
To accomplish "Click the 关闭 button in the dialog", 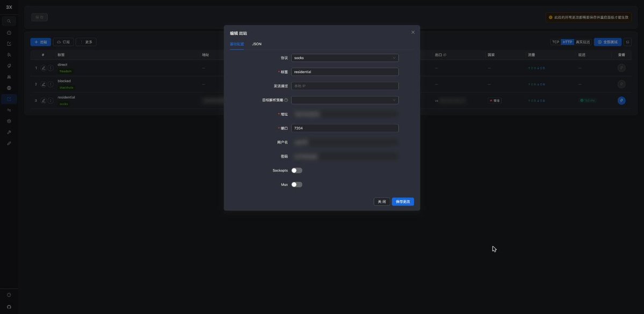I will point(382,201).
